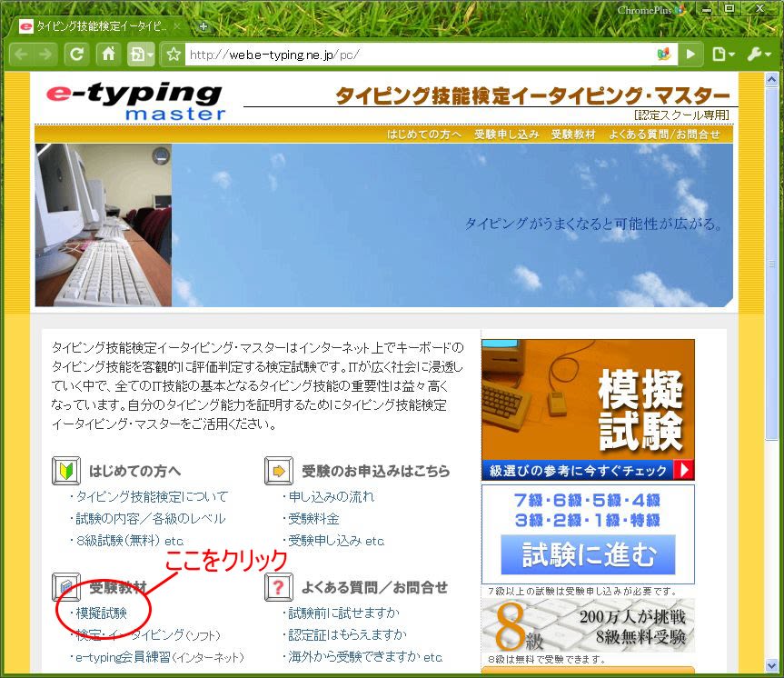Viewport: 784px width, 678px height.
Task: Click the address bar URL field
Action: pyautogui.click(x=418, y=55)
